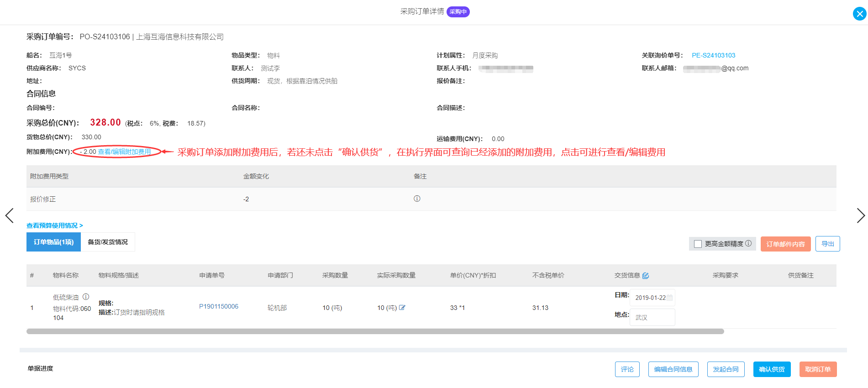Click the delivery date field 2019-01-22
The height and width of the screenshot is (388, 868).
[652, 298]
